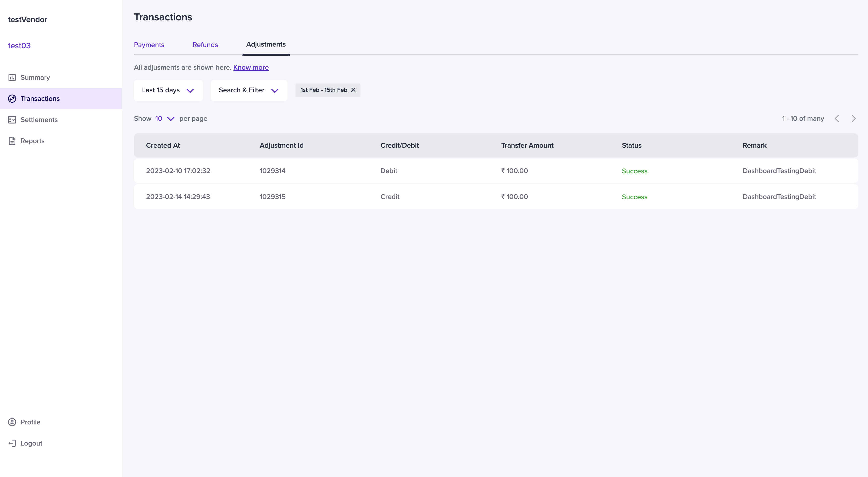Image resolution: width=868 pixels, height=477 pixels.
Task: Click the Reports document icon
Action: [x=12, y=141]
